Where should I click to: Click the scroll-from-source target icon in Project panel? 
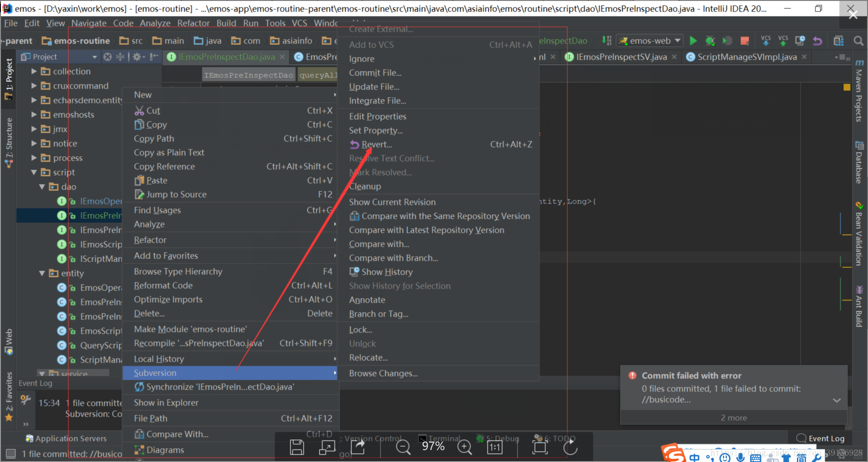(107, 57)
